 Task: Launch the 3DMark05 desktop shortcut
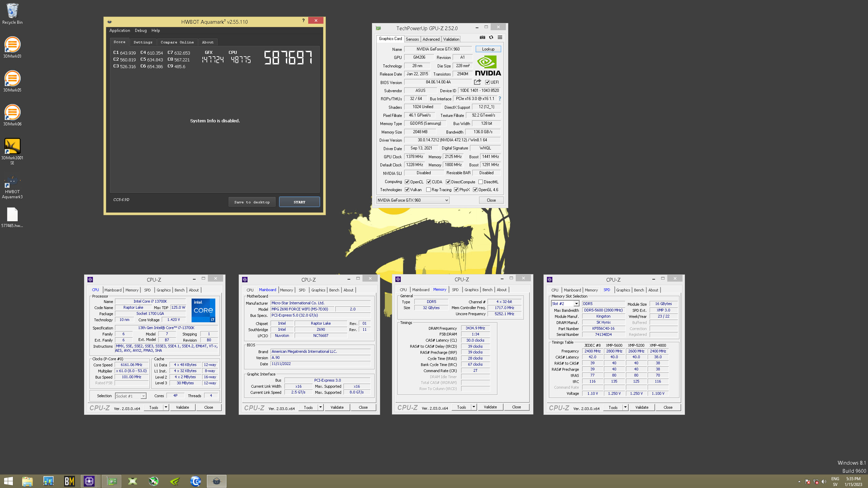(x=12, y=81)
